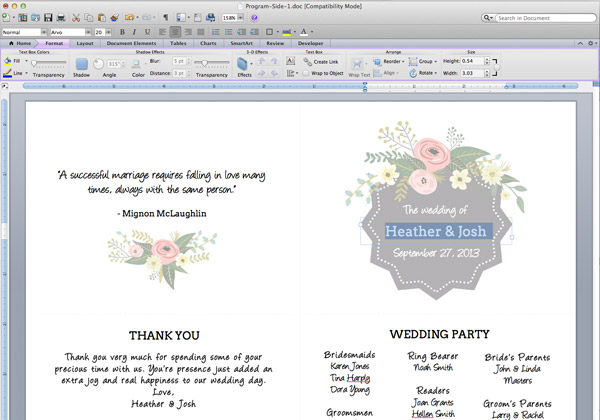Click the shadow Angle dial
The image size is (600, 420).
click(98, 64)
